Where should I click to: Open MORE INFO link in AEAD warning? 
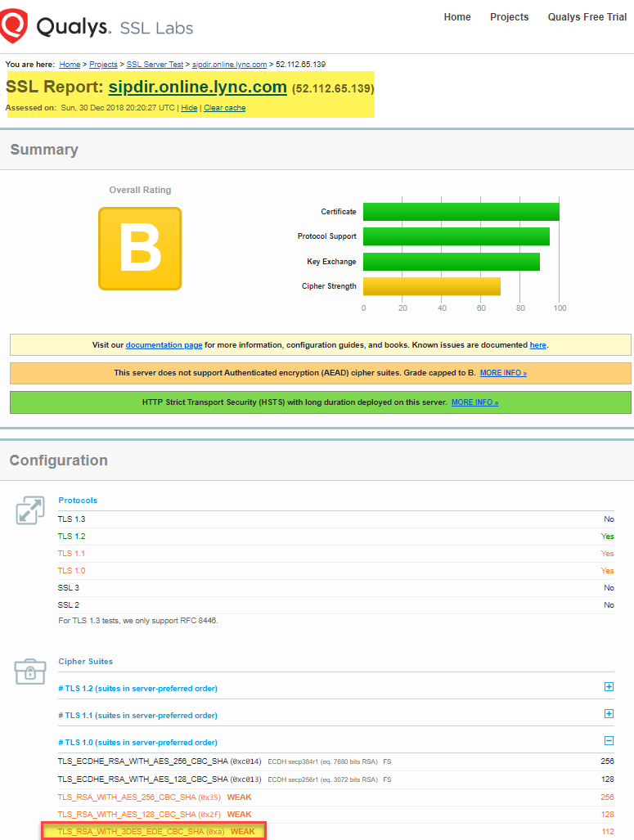point(503,373)
